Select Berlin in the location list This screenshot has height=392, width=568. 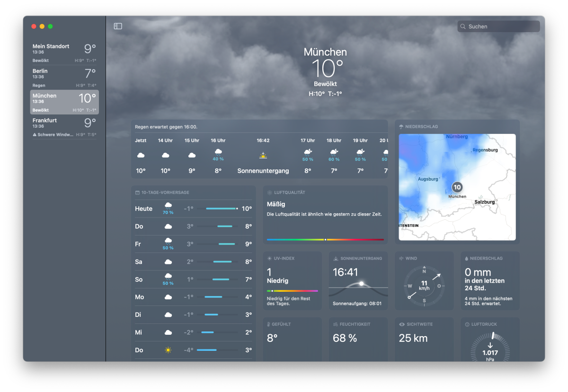coord(64,78)
